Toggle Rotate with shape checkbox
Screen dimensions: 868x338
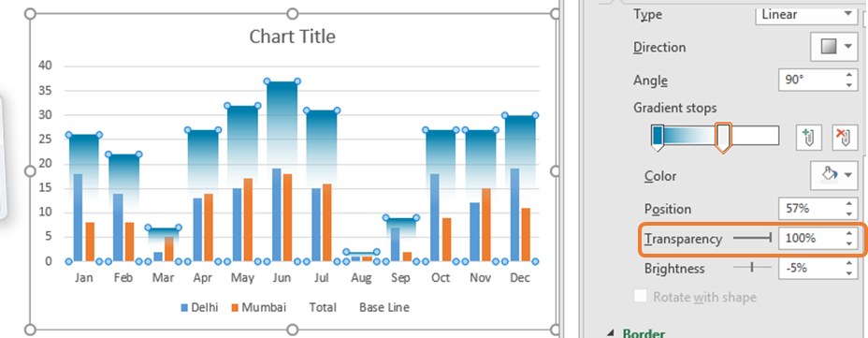pos(641,297)
